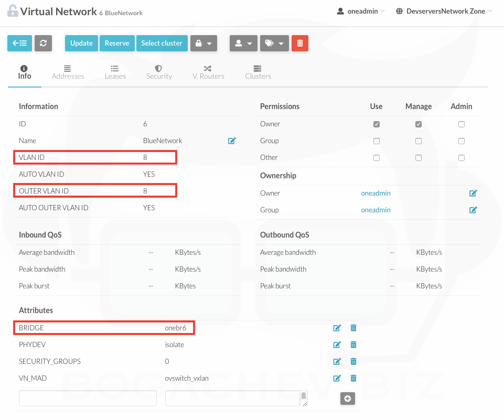This screenshot has height=420, width=504.
Task: Click the new attribute name input field
Action: pyautogui.click(x=88, y=399)
